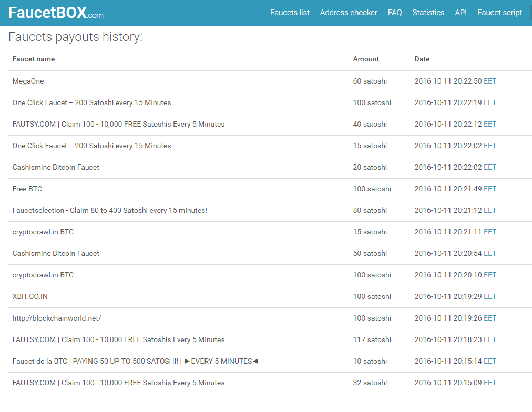
Task: Click the 117 satoshi amount
Action: click(x=372, y=339)
